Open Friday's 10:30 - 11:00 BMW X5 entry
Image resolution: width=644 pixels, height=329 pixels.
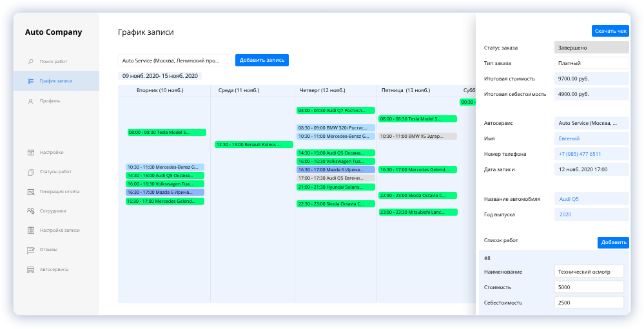pyautogui.click(x=418, y=136)
